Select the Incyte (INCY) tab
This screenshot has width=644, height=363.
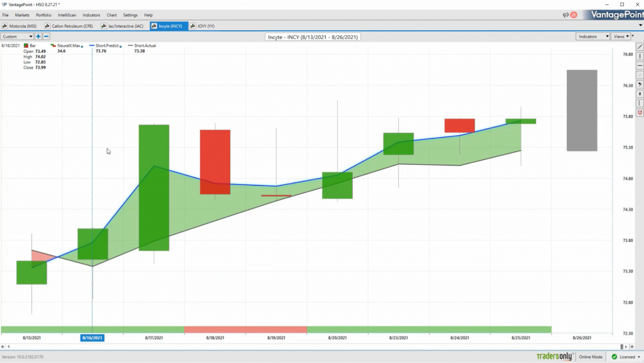[167, 26]
